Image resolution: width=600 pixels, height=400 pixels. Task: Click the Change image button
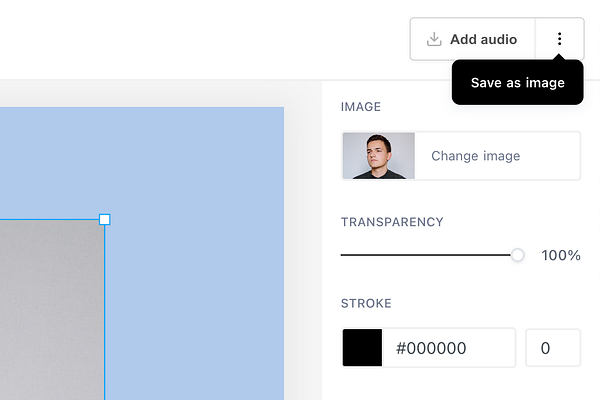tap(476, 156)
